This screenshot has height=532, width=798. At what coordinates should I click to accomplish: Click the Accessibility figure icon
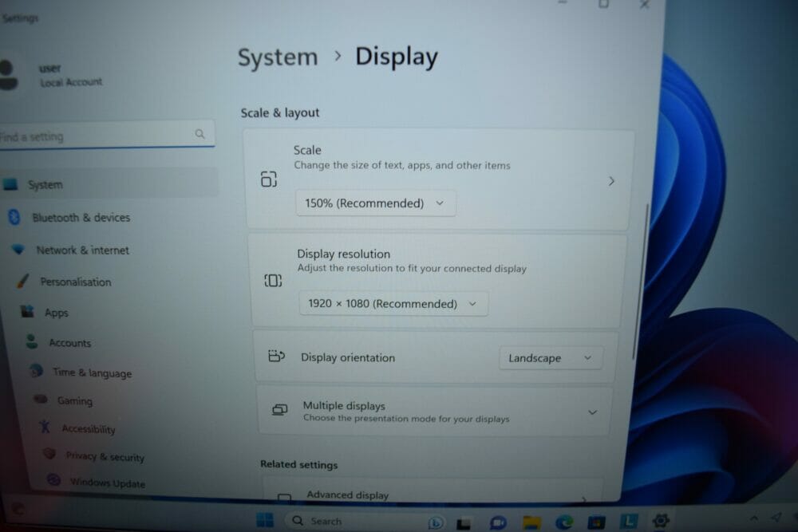[45, 427]
